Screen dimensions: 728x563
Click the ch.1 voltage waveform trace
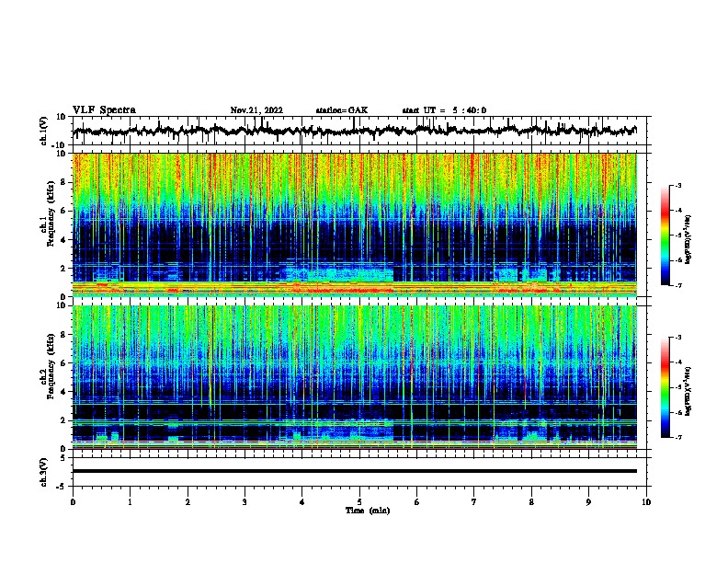pos(355,131)
